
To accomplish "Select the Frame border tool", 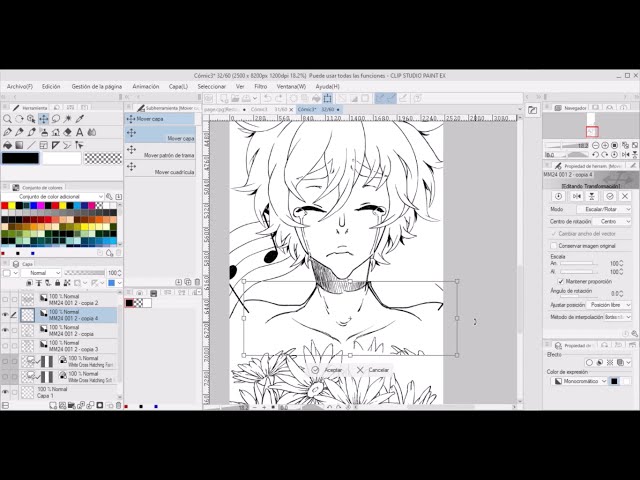I will point(44,145).
